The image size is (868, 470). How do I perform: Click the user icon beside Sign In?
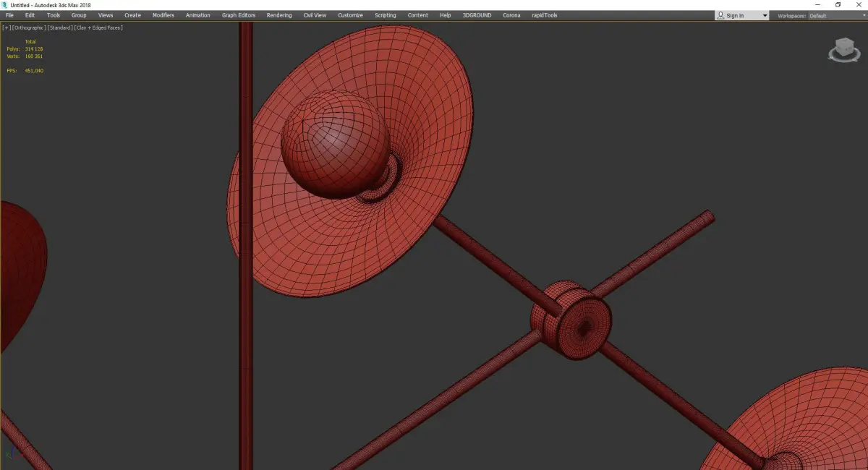[x=721, y=15]
